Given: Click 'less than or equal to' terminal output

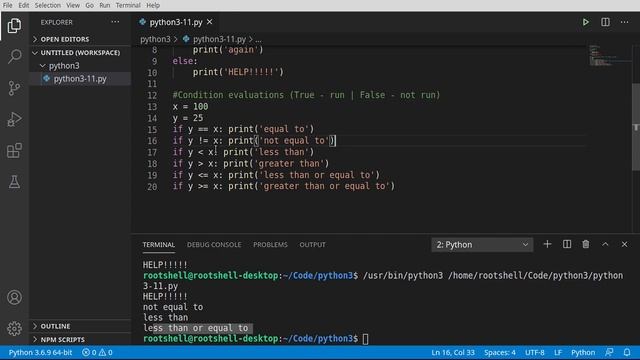Looking at the screenshot, I should click(x=196, y=328).
